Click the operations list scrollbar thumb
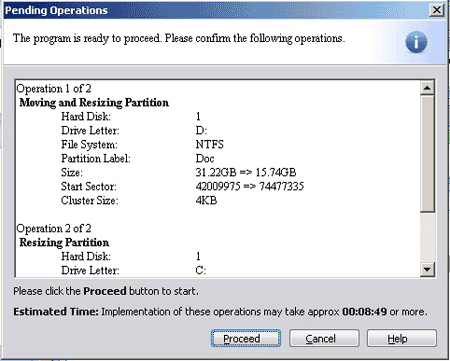 tap(427, 154)
